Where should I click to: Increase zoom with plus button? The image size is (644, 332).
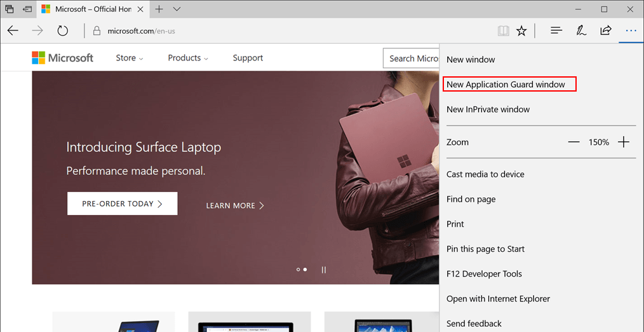point(624,142)
